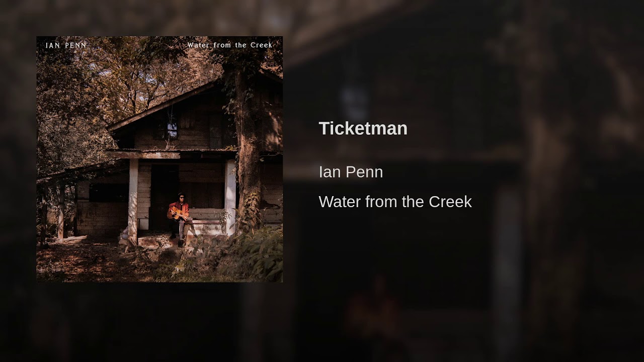This screenshot has width=644, height=362.
Task: Click the dark doorway behind the guitarist
Action: tap(164, 197)
